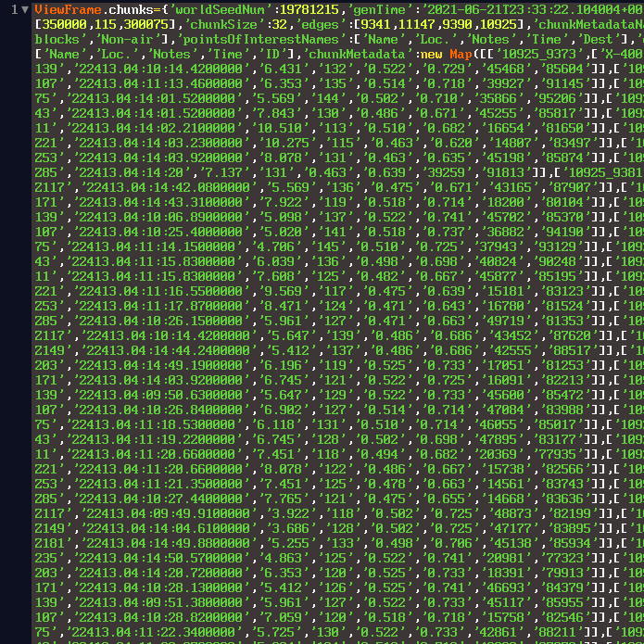The image size is (644, 644).
Task: Collapse the code fold arrow on line 1
Action: point(25,9)
